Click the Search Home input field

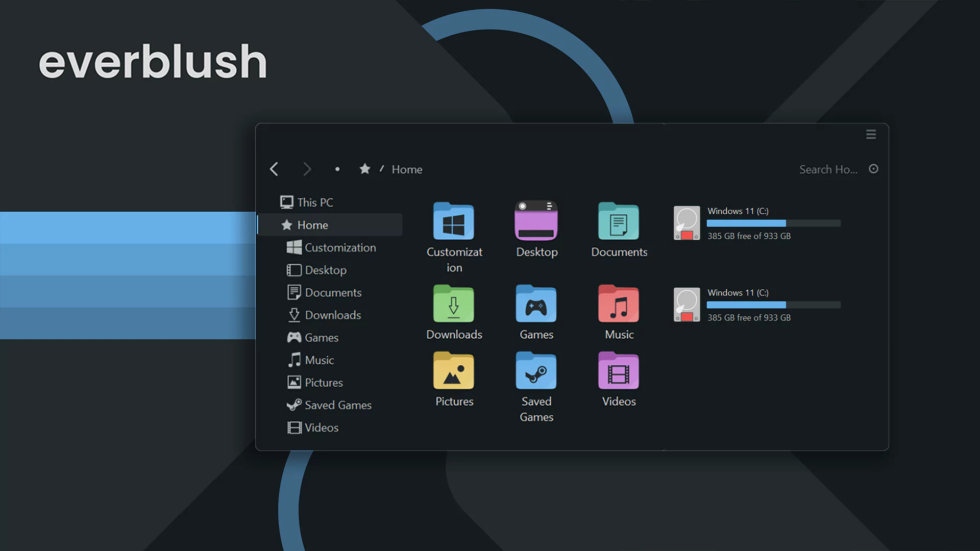[x=827, y=169]
